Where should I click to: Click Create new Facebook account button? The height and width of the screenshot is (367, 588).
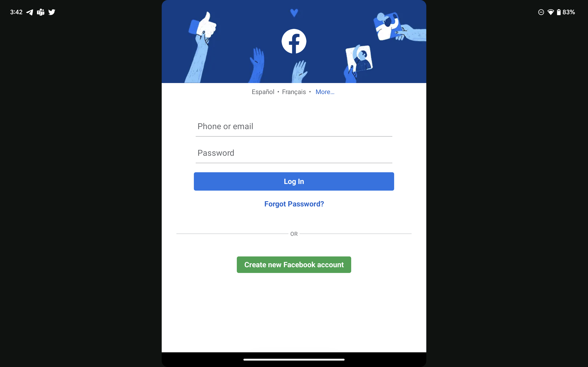click(294, 265)
